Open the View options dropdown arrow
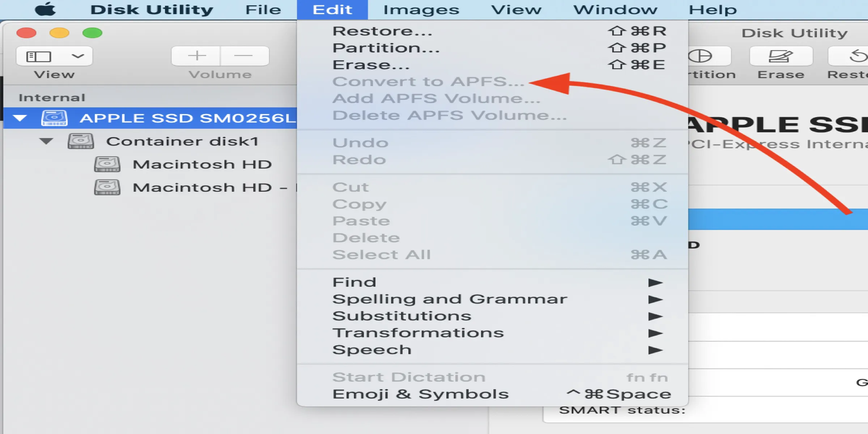This screenshot has height=434, width=868. point(78,56)
